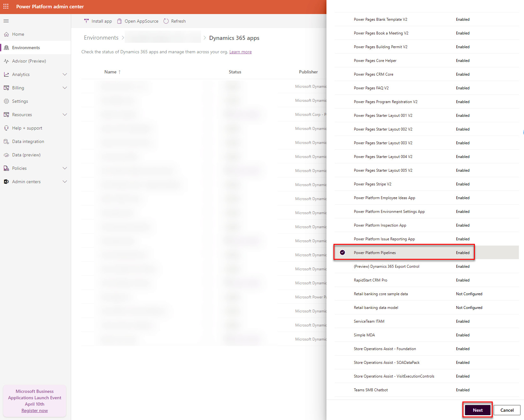524x420 pixels.
Task: Click the Install app icon
Action: click(86, 21)
